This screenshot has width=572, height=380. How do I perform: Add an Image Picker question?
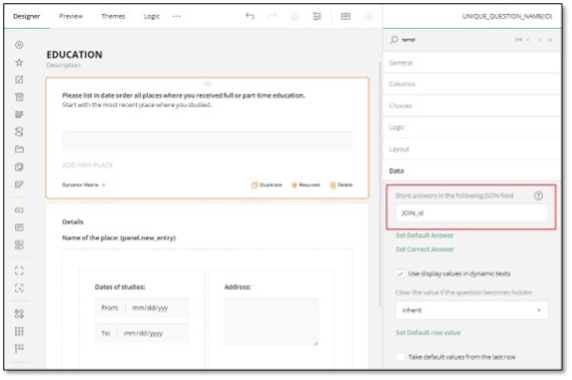point(19,167)
